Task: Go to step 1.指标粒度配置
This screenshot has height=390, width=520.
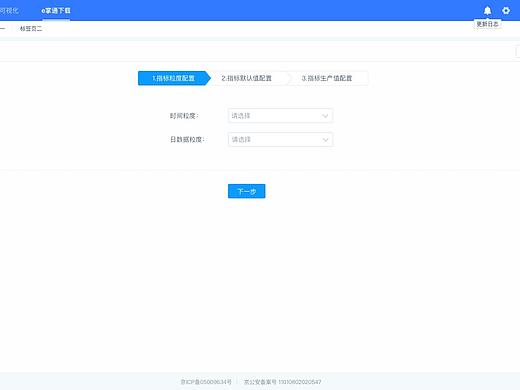Action: (174, 78)
